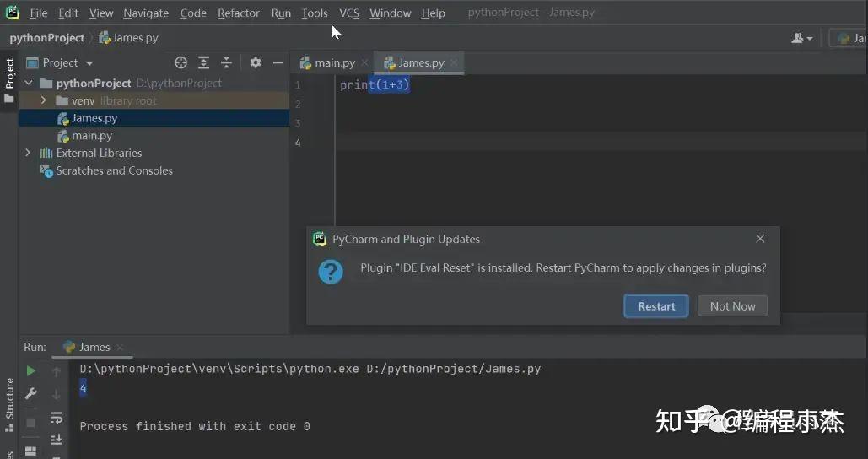
Task: Select James.py in the project tree
Action: [154, 118]
